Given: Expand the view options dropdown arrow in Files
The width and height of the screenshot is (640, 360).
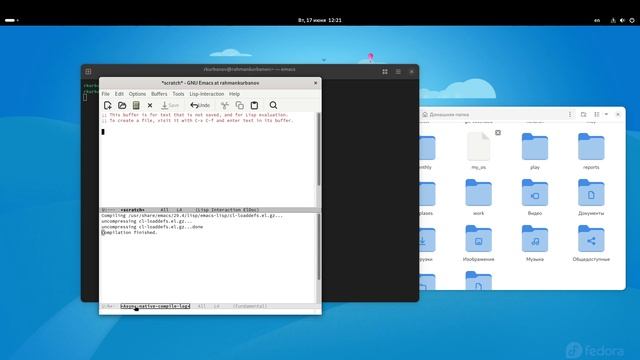Looking at the screenshot, I should click(606, 115).
